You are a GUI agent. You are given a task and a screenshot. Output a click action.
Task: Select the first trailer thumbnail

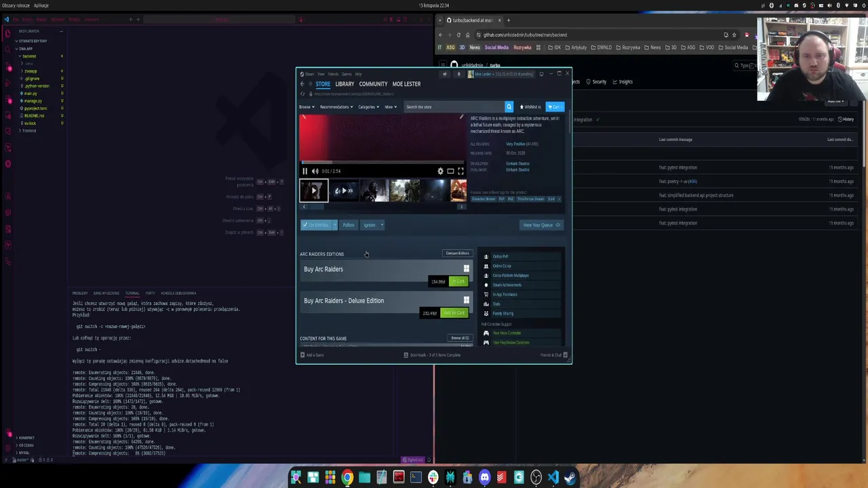314,191
